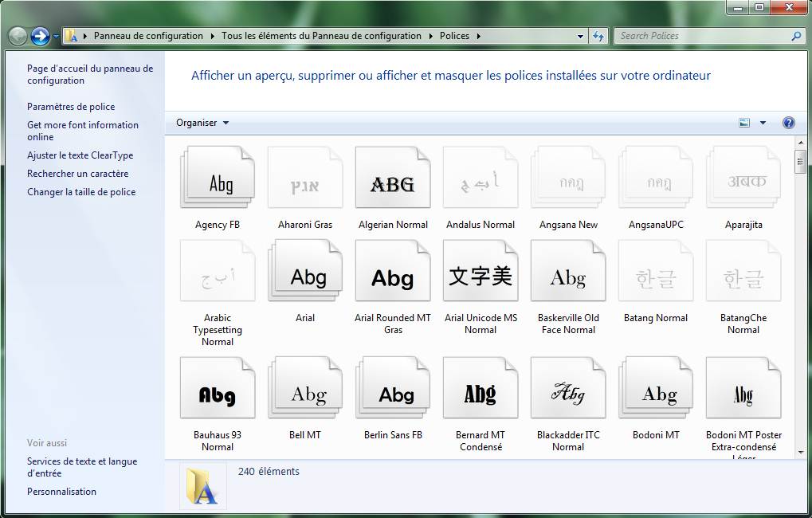This screenshot has height=518, width=812.
Task: Select the Andalus Normal font icon
Action: tap(481, 178)
